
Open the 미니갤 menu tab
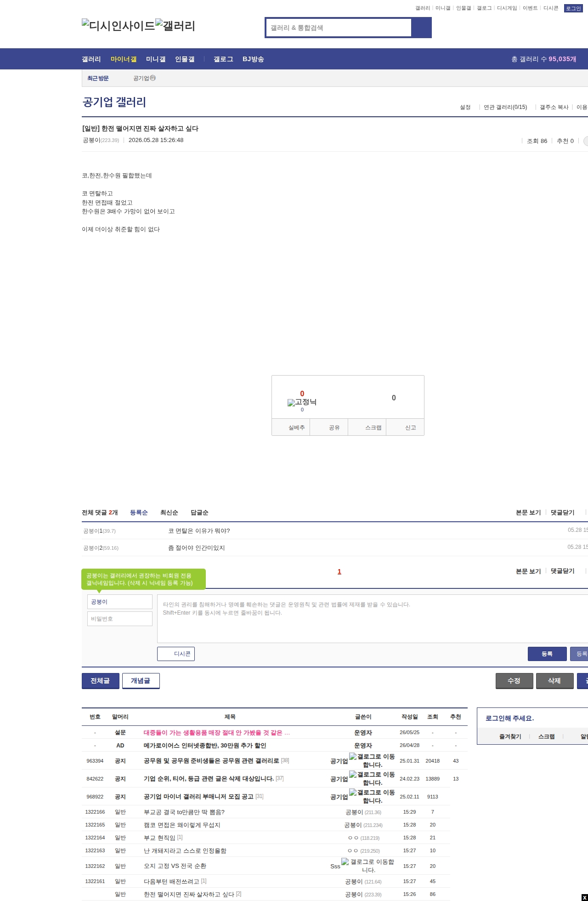[156, 59]
